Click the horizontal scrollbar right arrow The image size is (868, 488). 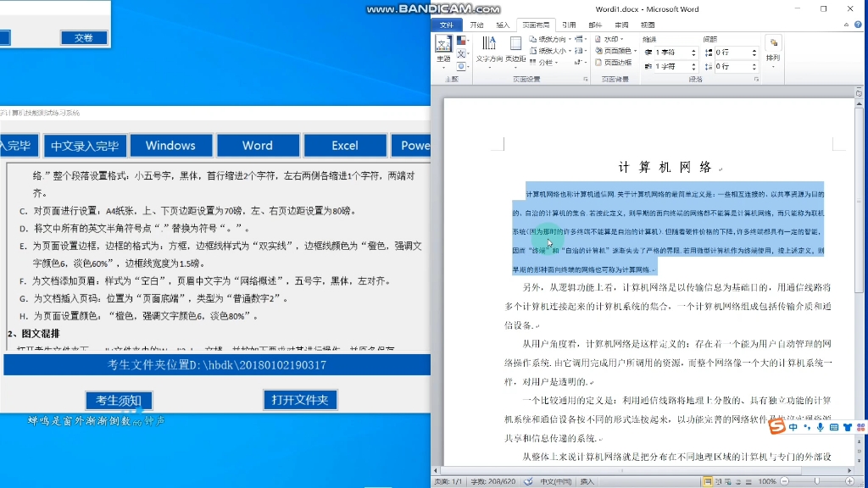849,470
